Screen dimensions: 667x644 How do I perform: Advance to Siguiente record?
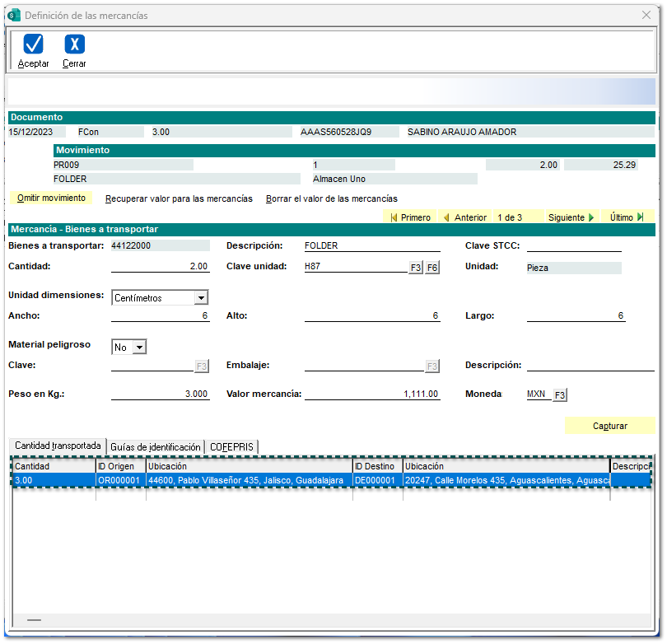(571, 217)
